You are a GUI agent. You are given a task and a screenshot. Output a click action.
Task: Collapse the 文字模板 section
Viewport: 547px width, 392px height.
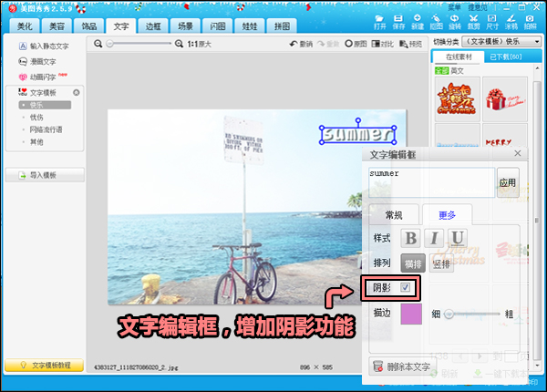point(77,93)
